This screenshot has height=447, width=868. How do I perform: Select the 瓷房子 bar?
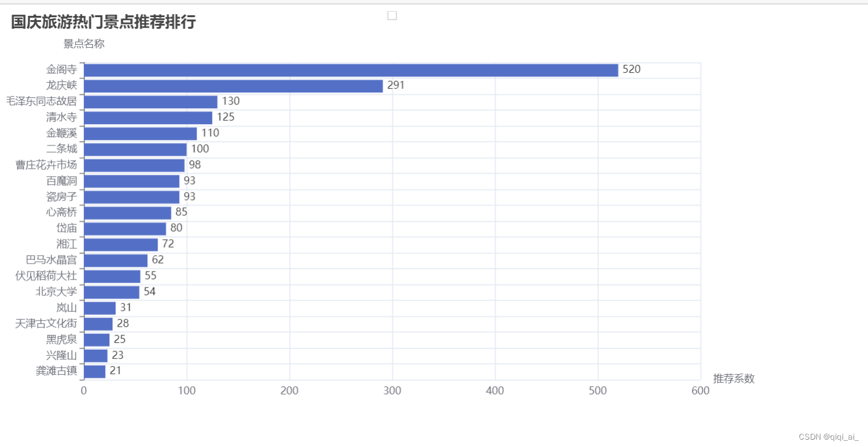131,197
